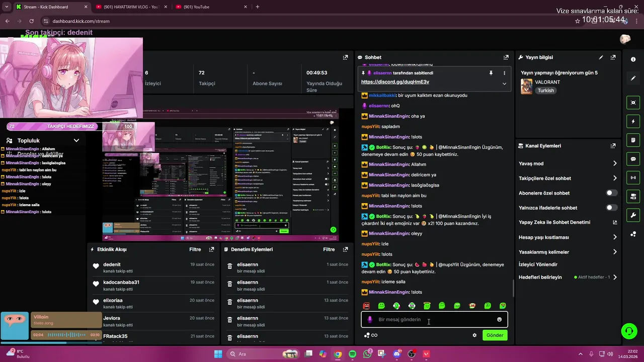Image resolution: width=644 pixels, height=362 pixels.
Task: Open the broadcast signal sidebar icon
Action: [633, 177]
